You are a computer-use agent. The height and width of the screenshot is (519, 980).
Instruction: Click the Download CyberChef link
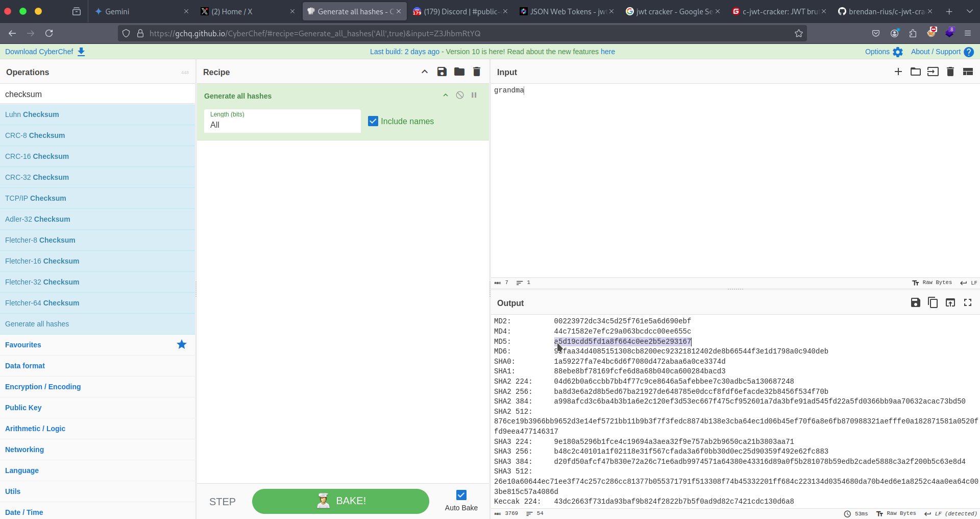click(45, 52)
